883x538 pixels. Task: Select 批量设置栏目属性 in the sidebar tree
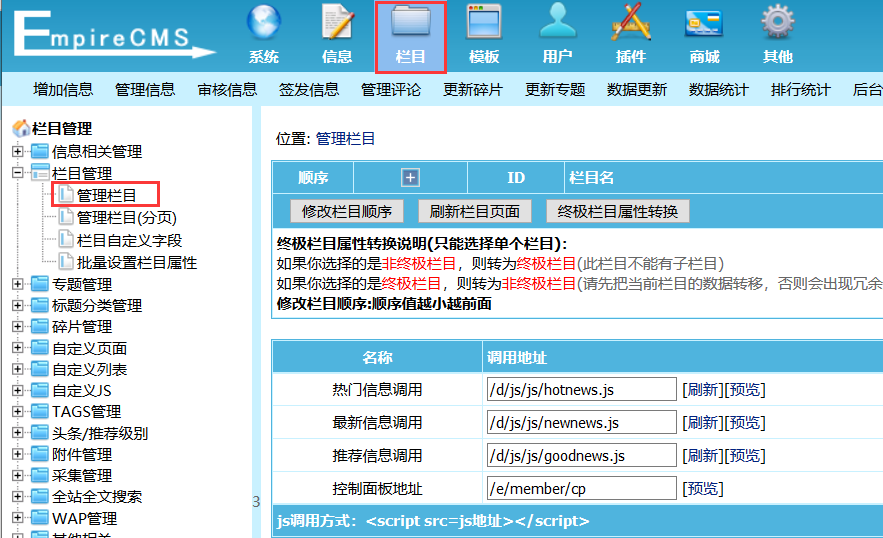click(x=137, y=263)
